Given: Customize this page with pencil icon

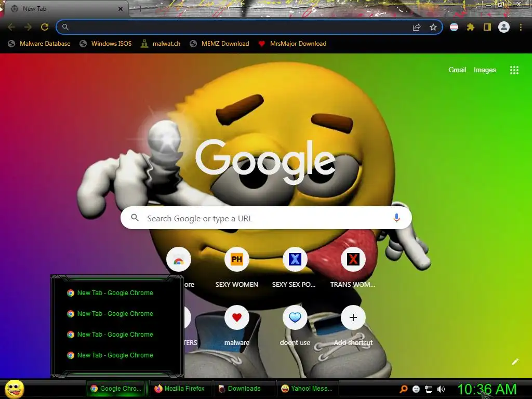Looking at the screenshot, I should tap(515, 362).
